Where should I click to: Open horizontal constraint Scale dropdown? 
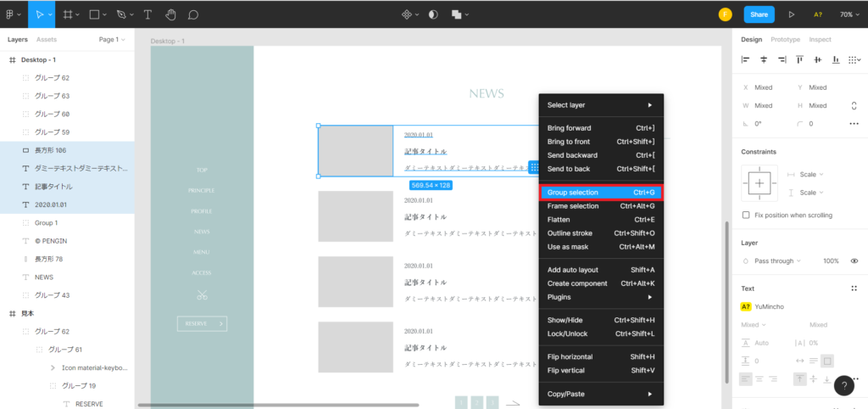click(811, 174)
